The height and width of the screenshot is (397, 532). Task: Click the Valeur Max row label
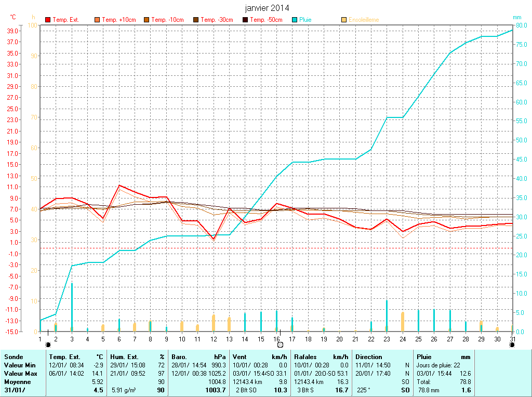[x=21, y=374]
